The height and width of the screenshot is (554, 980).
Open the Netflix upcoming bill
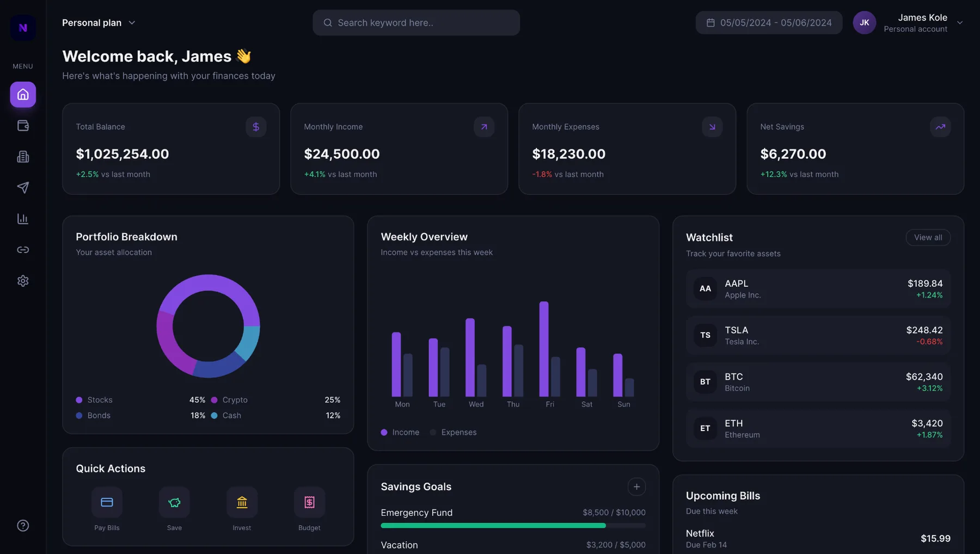(818, 538)
